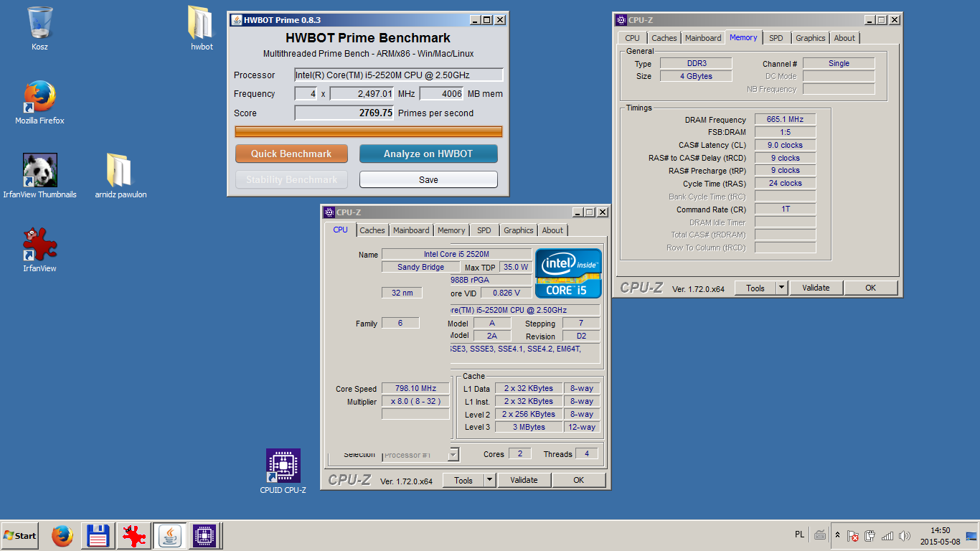Click the floppy disk taskbar icon
This screenshot has width=980, height=551.
98,536
